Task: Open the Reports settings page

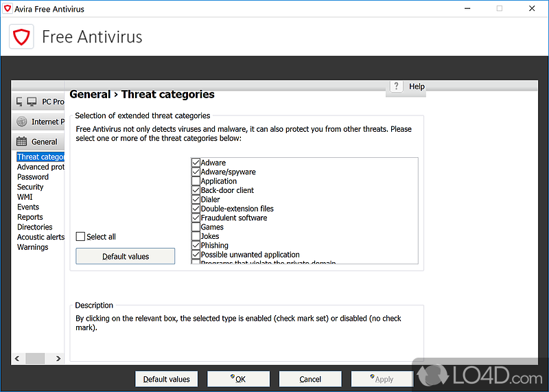Action: tap(30, 217)
